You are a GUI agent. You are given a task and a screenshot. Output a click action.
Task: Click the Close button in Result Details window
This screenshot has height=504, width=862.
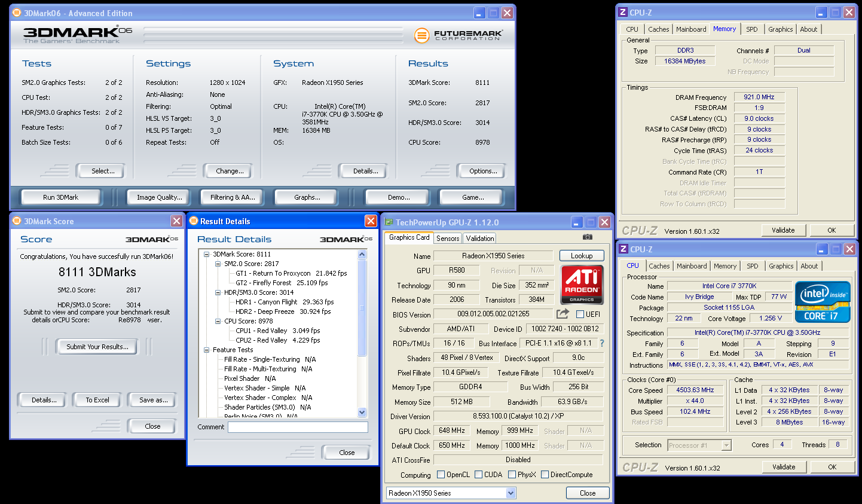coord(347,453)
